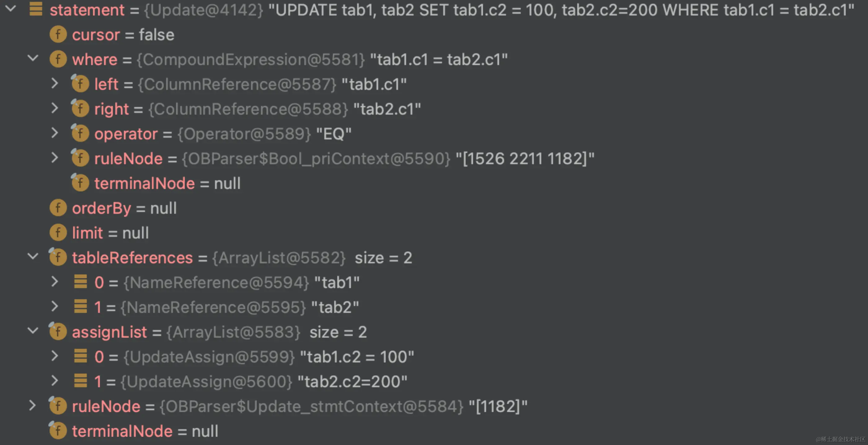Expand the Update_stmtContext ruleNode
The image size is (868, 445).
[x=32, y=406]
